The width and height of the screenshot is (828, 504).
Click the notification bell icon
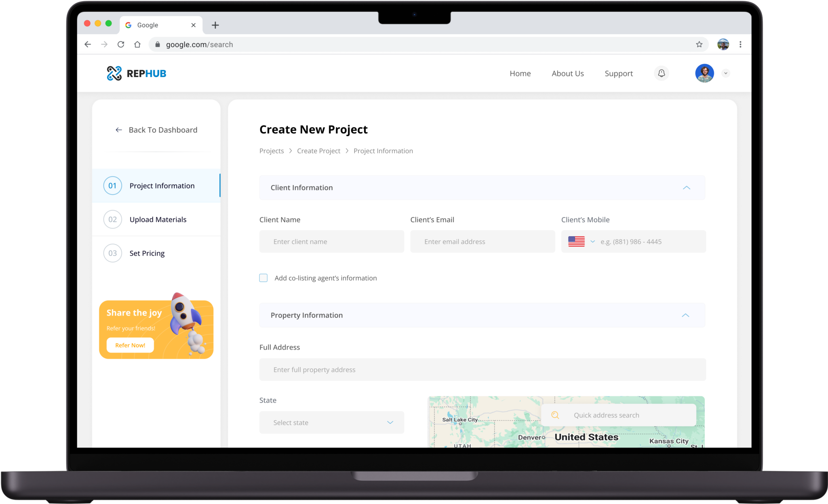[661, 73]
